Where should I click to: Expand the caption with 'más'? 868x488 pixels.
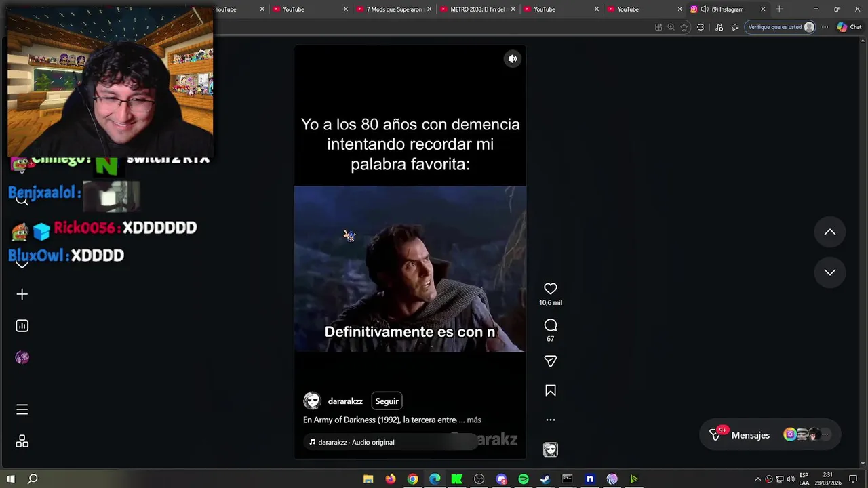[x=474, y=420]
